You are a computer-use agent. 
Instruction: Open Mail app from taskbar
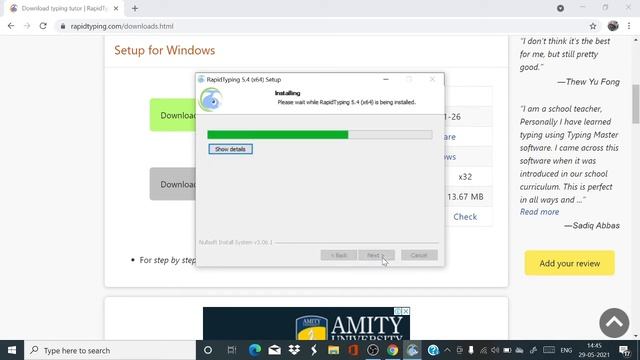274,350
